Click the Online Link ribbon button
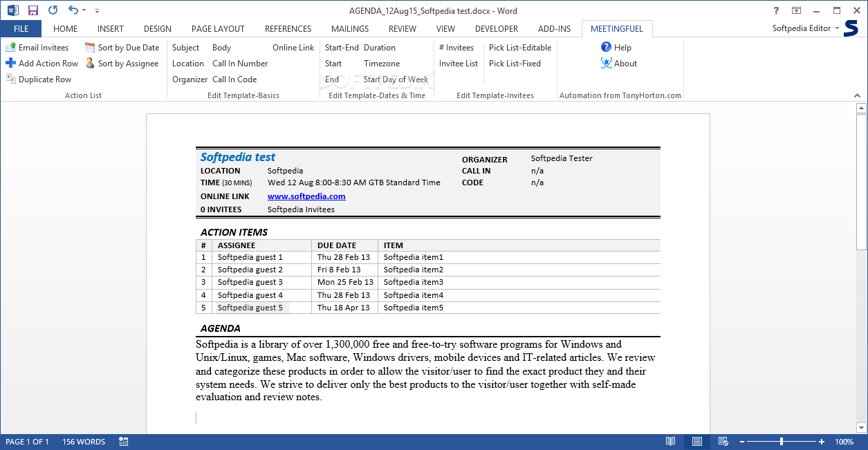Viewport: 868px width, 450px height. pyautogui.click(x=293, y=48)
